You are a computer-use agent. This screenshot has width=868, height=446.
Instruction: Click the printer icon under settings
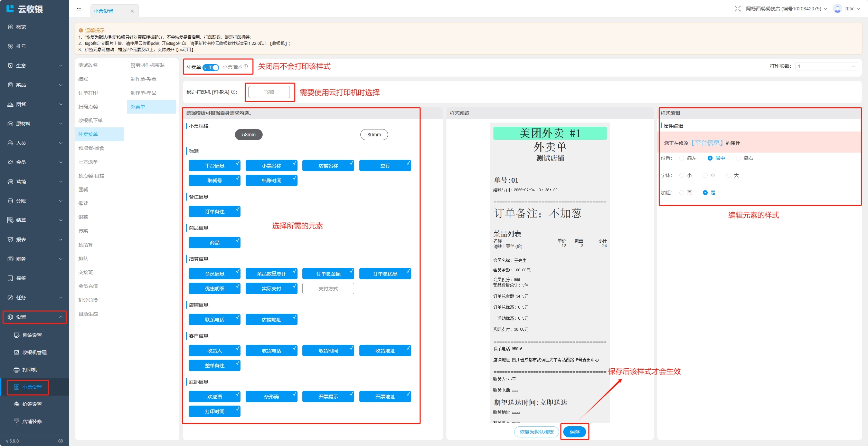coord(16,370)
